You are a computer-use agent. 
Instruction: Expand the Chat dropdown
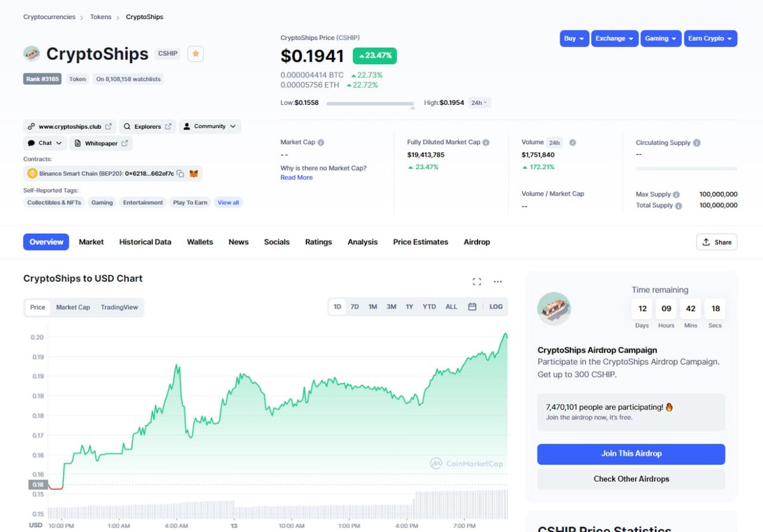pyautogui.click(x=45, y=143)
